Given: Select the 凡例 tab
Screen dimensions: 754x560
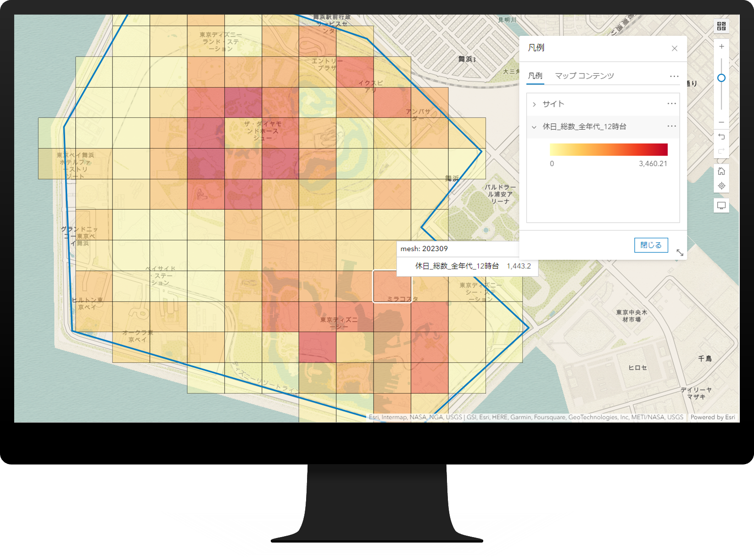Looking at the screenshot, I should click(535, 76).
